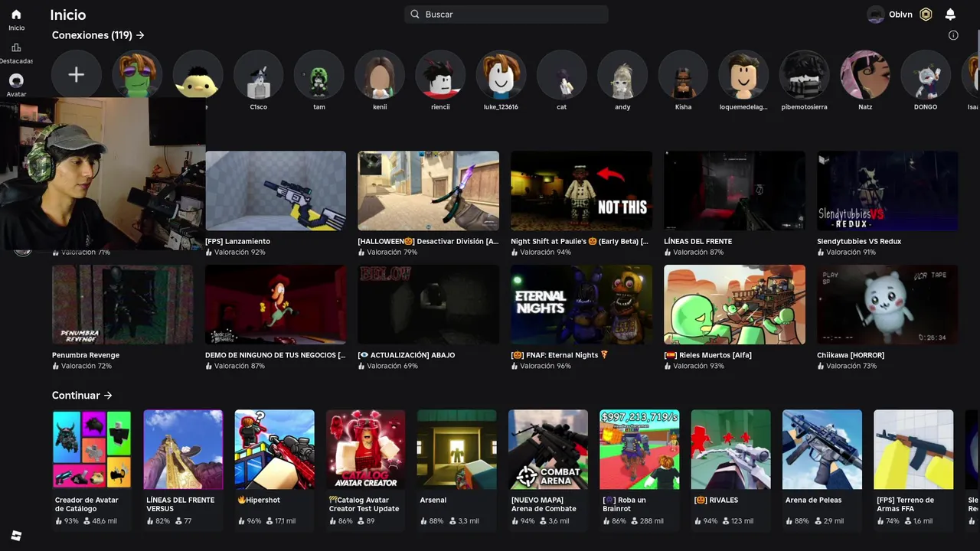Continue Catalog Avatar Creator Test Update

[x=366, y=471]
